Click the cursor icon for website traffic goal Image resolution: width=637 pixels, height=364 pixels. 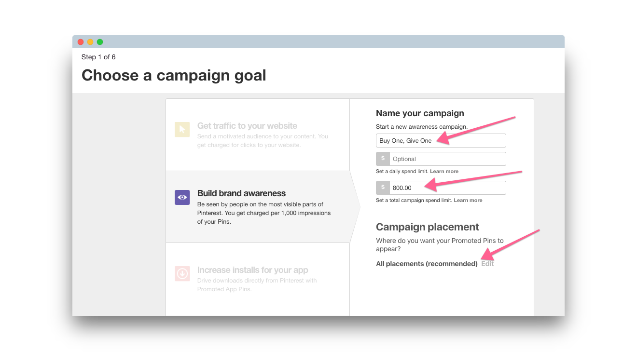tap(182, 129)
